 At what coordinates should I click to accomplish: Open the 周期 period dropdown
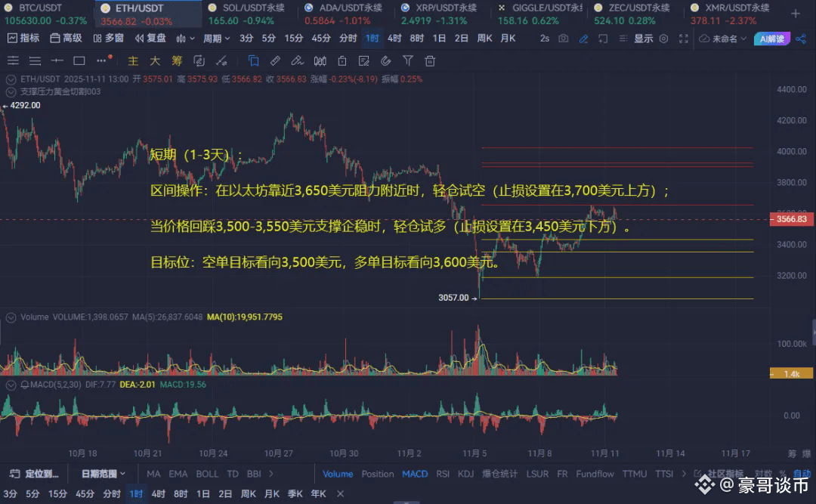[216, 39]
